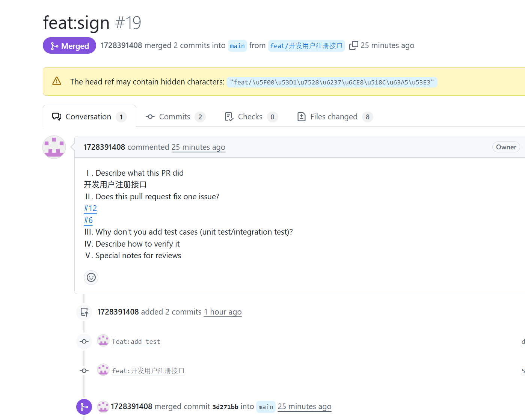The image size is (525, 420).
Task: Switch to the Files changed tab
Action: tap(335, 117)
